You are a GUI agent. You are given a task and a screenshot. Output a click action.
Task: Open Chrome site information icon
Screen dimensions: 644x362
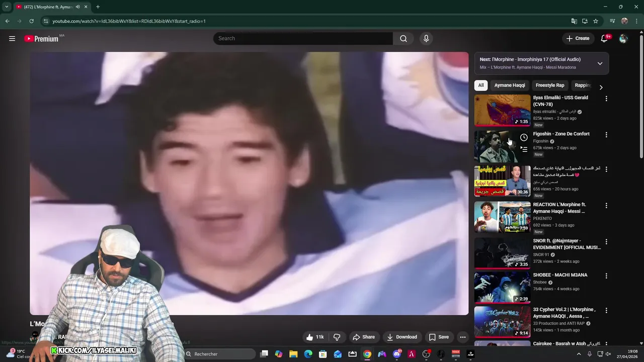coord(46,21)
